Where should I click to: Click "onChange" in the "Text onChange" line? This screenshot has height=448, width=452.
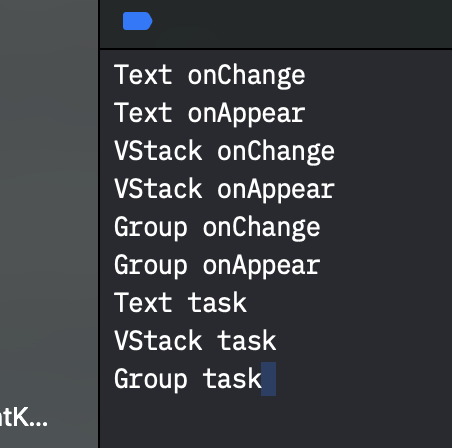246,76
